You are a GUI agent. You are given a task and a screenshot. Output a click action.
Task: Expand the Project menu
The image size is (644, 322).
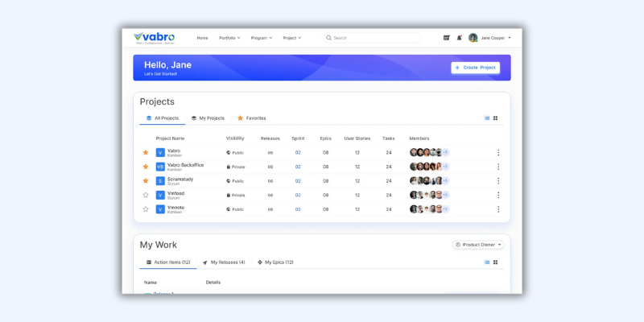click(292, 38)
